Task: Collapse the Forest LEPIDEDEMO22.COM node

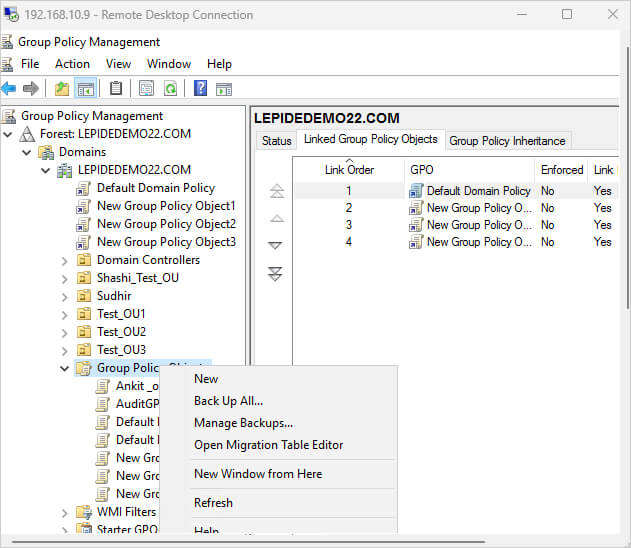Action: tap(8, 134)
